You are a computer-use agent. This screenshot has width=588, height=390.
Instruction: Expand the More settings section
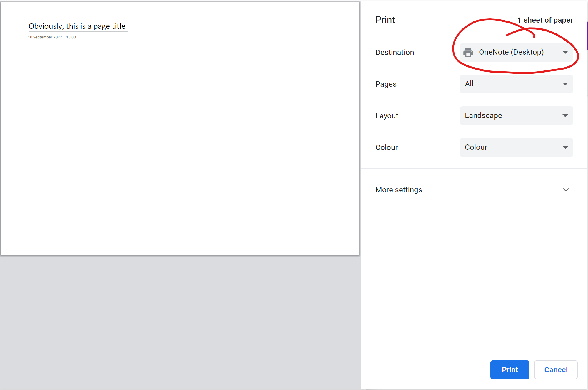(474, 190)
